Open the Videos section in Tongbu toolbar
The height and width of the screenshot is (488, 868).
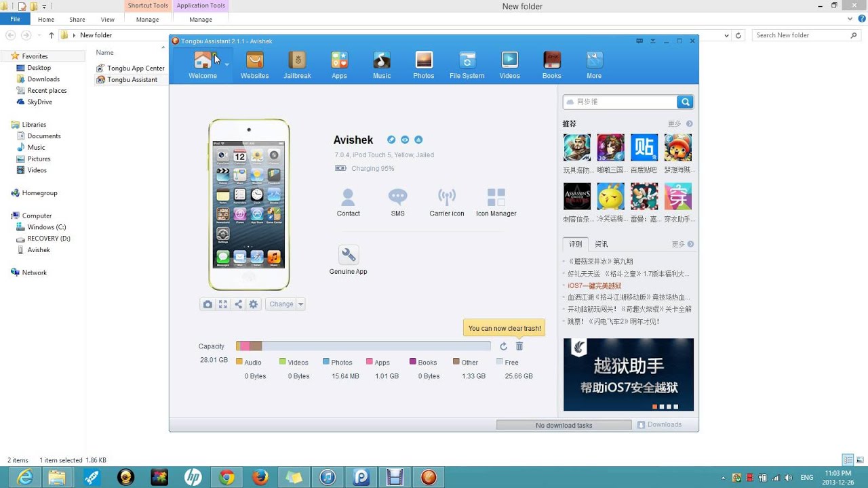[509, 65]
